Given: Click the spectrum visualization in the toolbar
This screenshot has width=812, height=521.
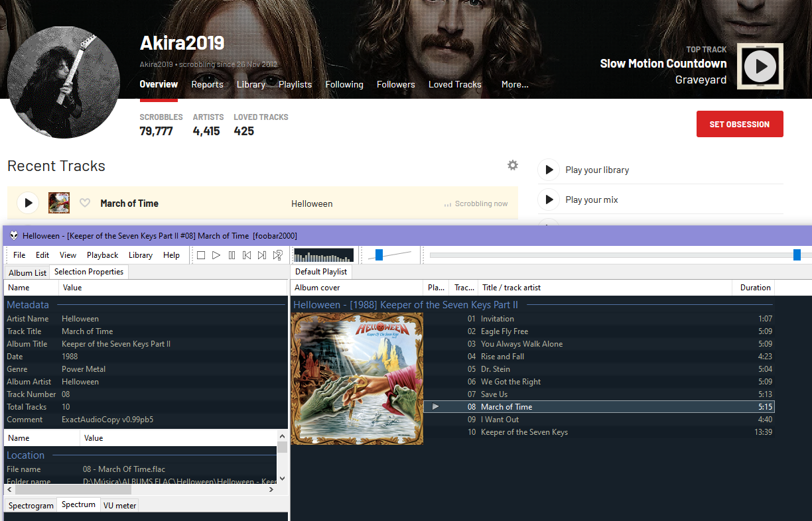Looking at the screenshot, I should click(324, 255).
